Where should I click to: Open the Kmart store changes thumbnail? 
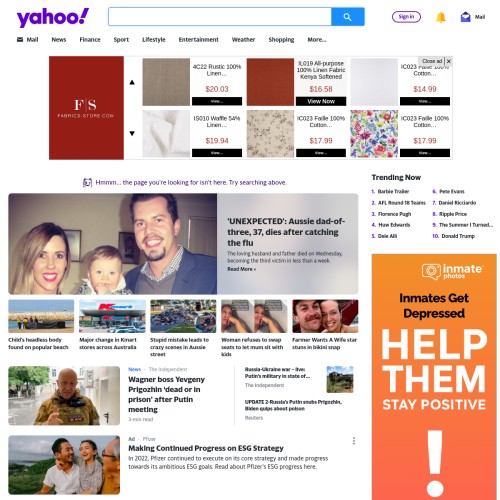pos(112,316)
